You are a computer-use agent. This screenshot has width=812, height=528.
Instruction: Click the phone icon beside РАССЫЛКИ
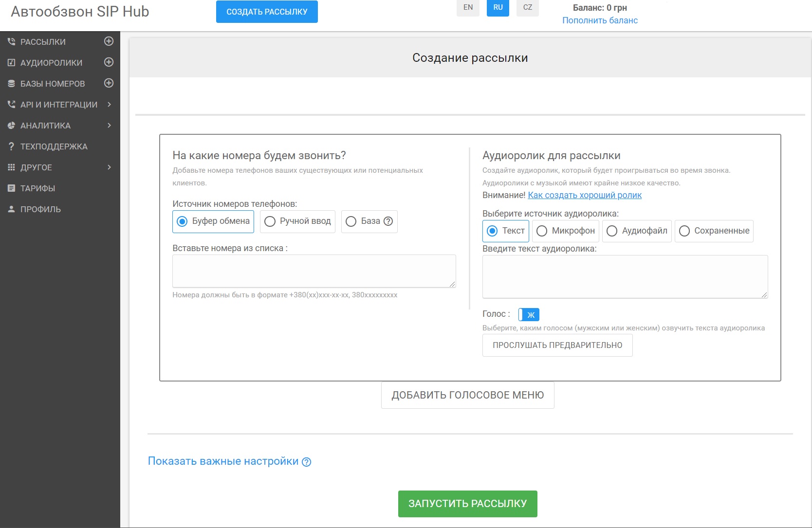[x=12, y=42]
